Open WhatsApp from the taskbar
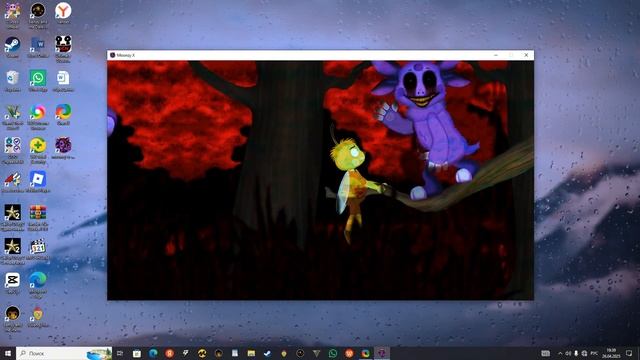 point(333,353)
